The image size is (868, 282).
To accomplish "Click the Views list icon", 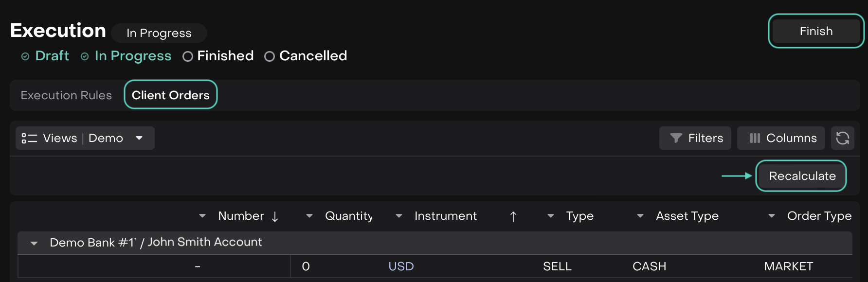I will pyautogui.click(x=29, y=138).
